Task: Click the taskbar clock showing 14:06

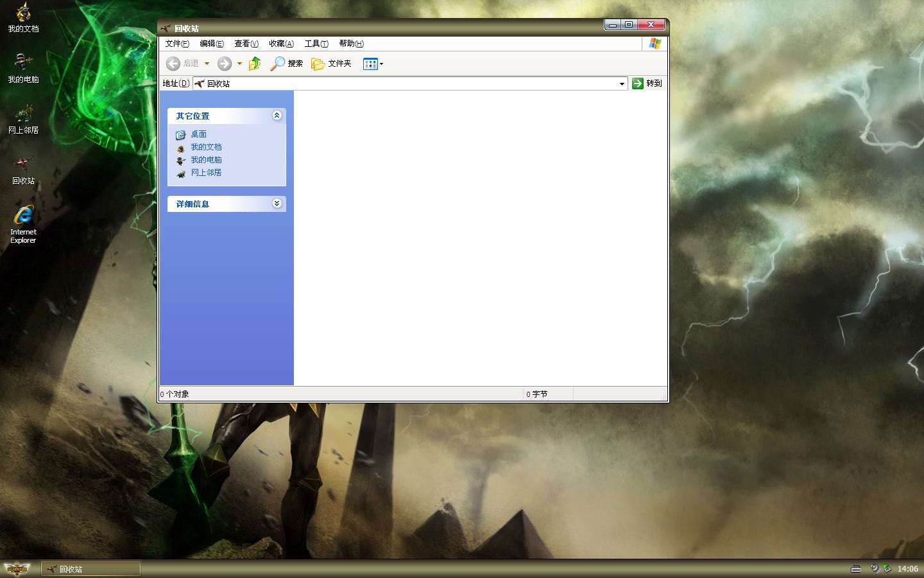Action: pyautogui.click(x=907, y=568)
